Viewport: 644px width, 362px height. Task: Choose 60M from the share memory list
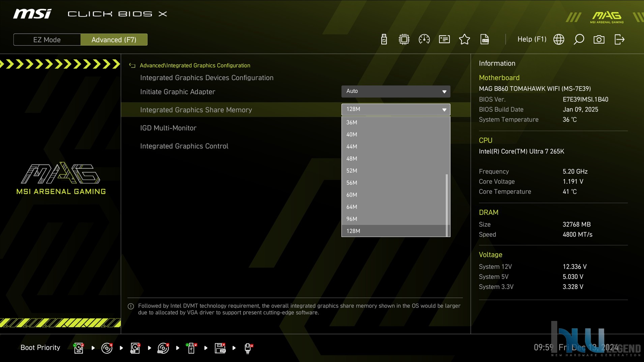[393, 195]
